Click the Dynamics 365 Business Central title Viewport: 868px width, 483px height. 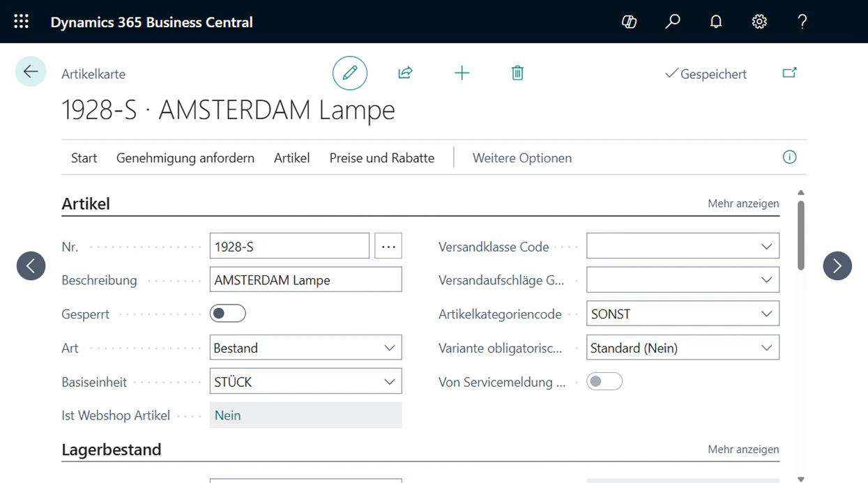[152, 22]
